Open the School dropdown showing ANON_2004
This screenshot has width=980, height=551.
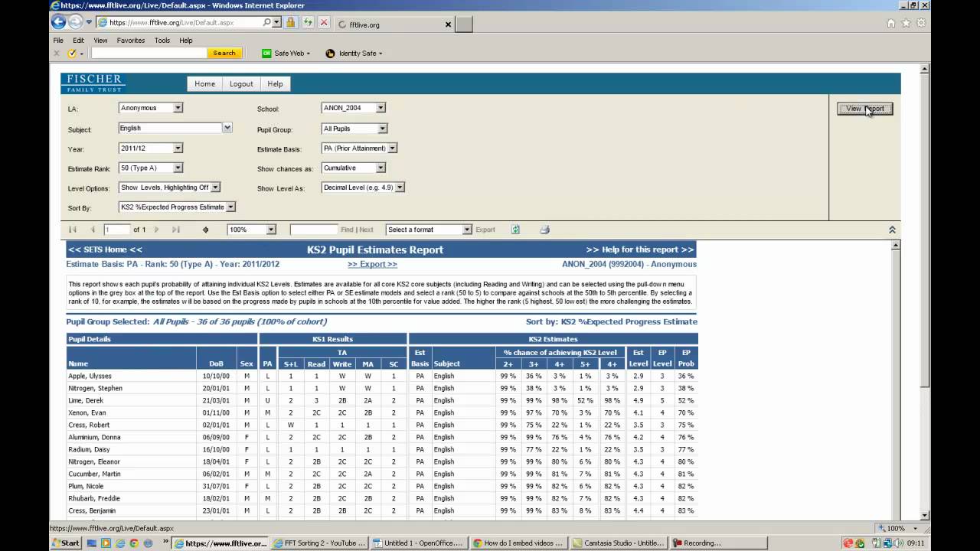point(354,108)
